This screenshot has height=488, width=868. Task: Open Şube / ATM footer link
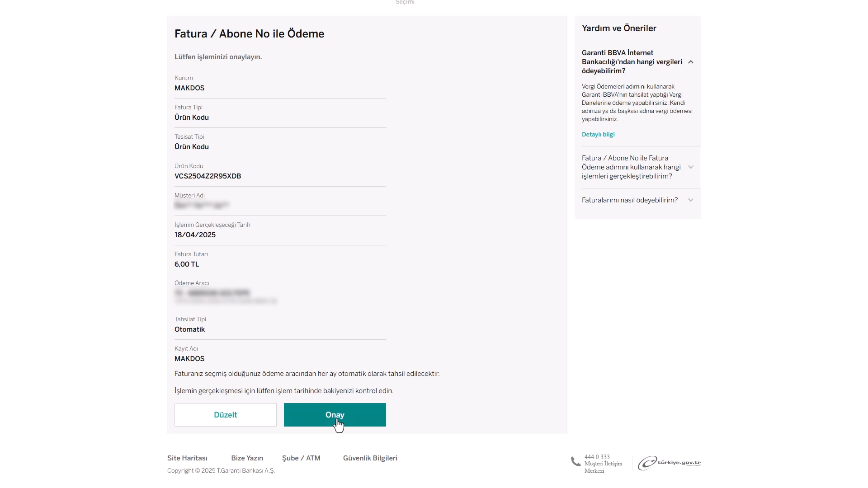click(x=301, y=458)
